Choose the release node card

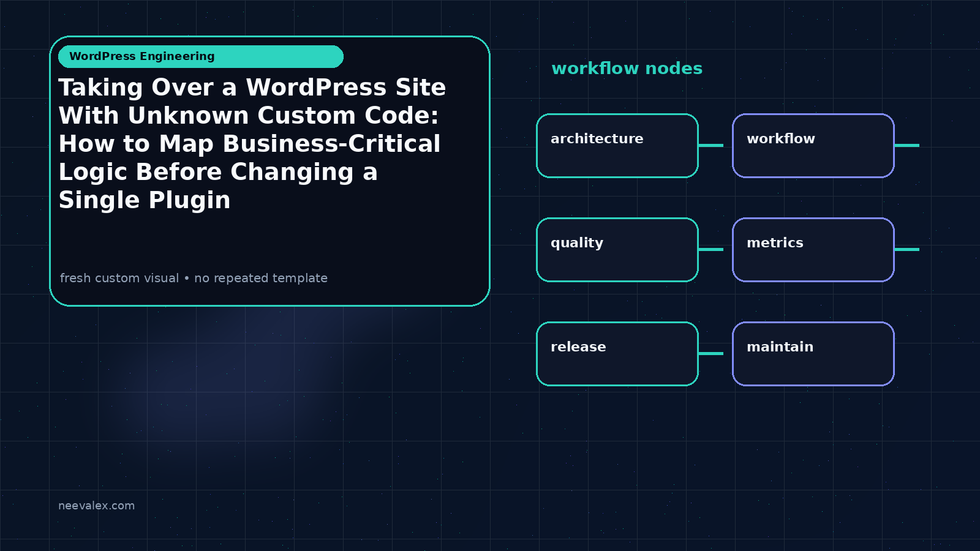pos(617,354)
